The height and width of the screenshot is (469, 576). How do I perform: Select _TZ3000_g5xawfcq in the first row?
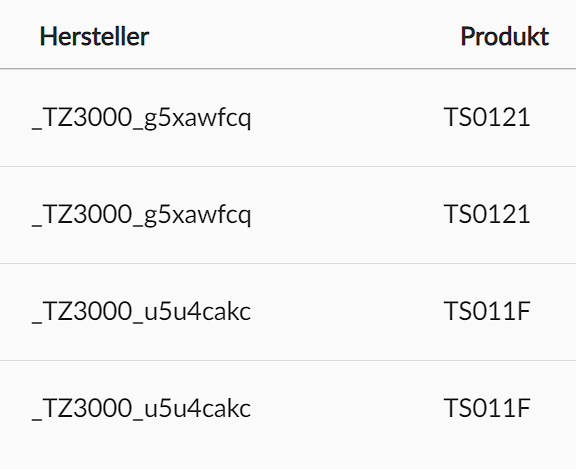tap(142, 118)
